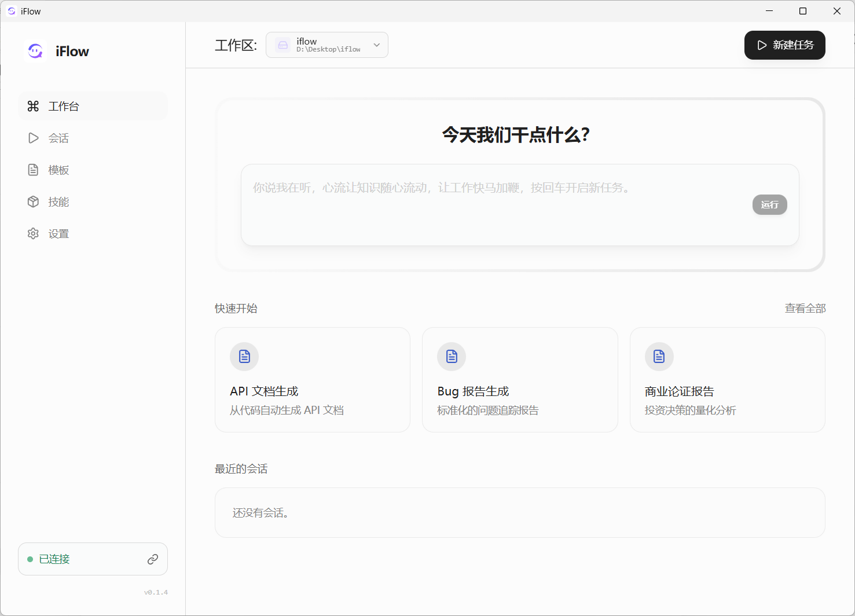Click the 已连接 connection status panel
Screen dimensions: 855x616
81,559
